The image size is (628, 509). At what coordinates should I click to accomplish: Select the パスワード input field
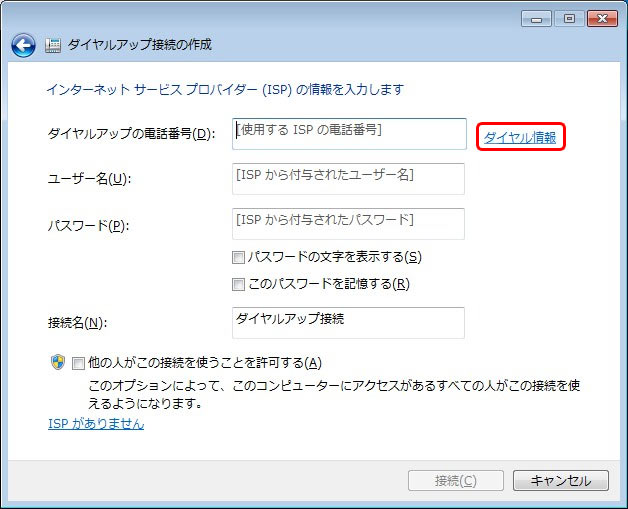click(349, 224)
